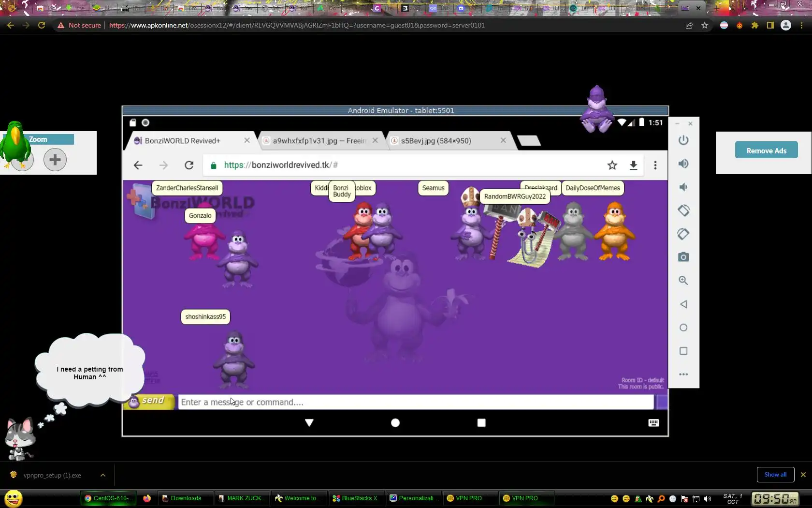Screen dimensions: 812x508
Task: Click the Seamus name tag
Action: (433, 188)
